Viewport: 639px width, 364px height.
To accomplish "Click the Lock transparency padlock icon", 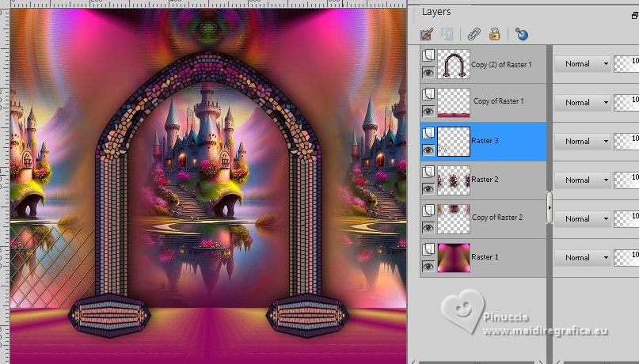I will (494, 34).
